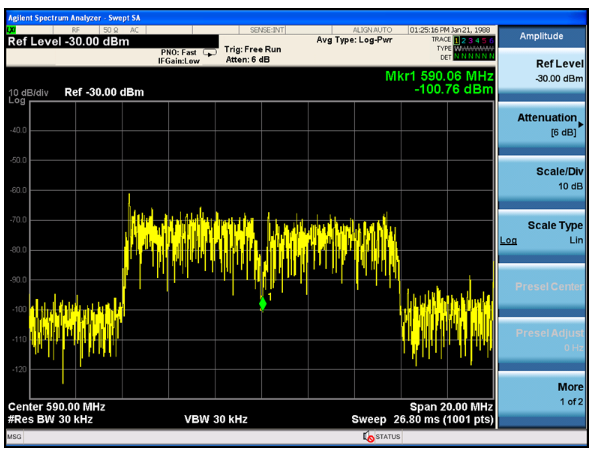Click the trace TYPE waveform indicators
This screenshot has height=452, width=593.
click(474, 48)
